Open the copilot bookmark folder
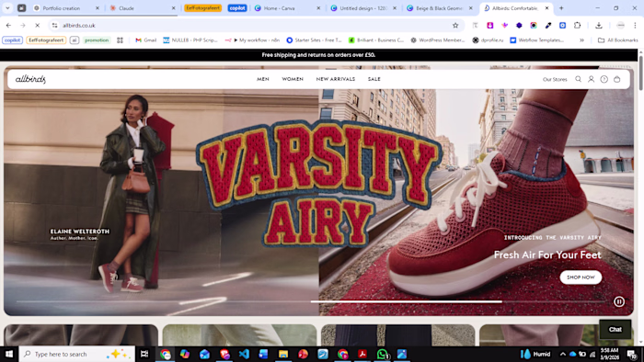Viewport: 644px width, 362px height. (x=12, y=40)
